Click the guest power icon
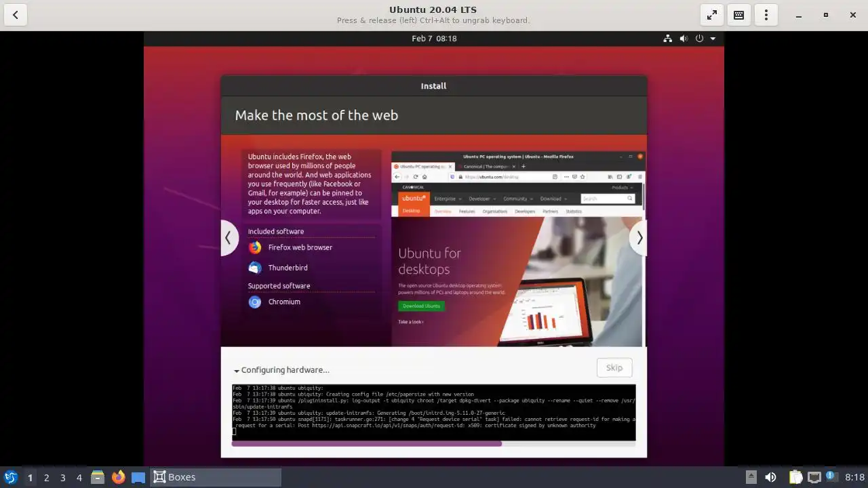Image resolution: width=868 pixels, height=488 pixels. (699, 39)
